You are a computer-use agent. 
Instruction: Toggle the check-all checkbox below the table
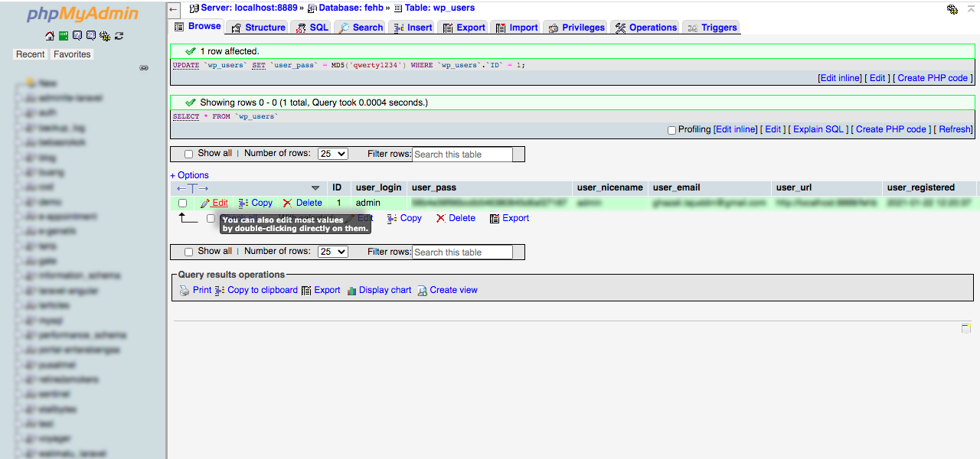tap(211, 218)
